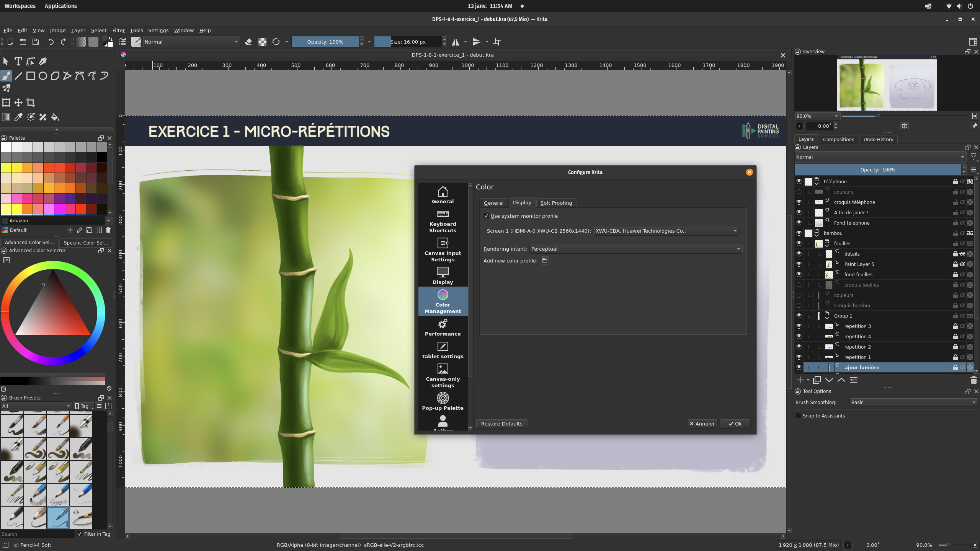Enable Snap to Assistants checkbox
980x551 pixels.
pyautogui.click(x=798, y=416)
